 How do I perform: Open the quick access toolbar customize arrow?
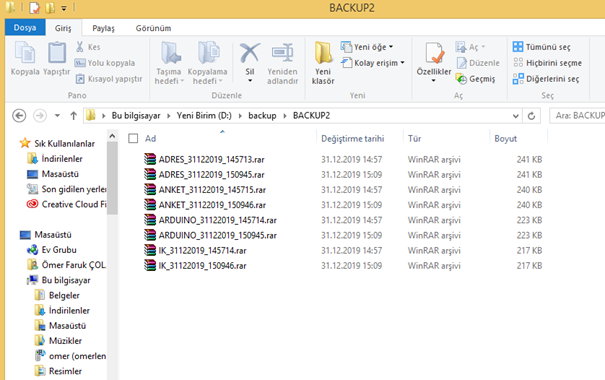64,8
